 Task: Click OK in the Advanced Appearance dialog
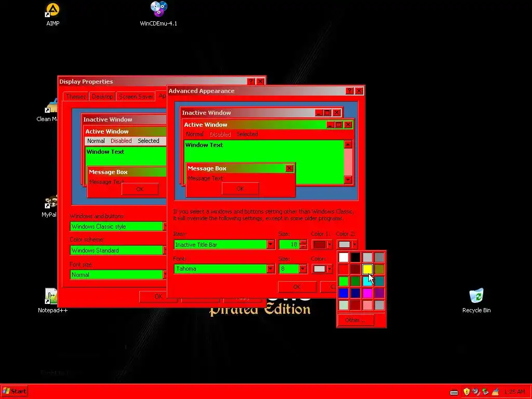[297, 287]
